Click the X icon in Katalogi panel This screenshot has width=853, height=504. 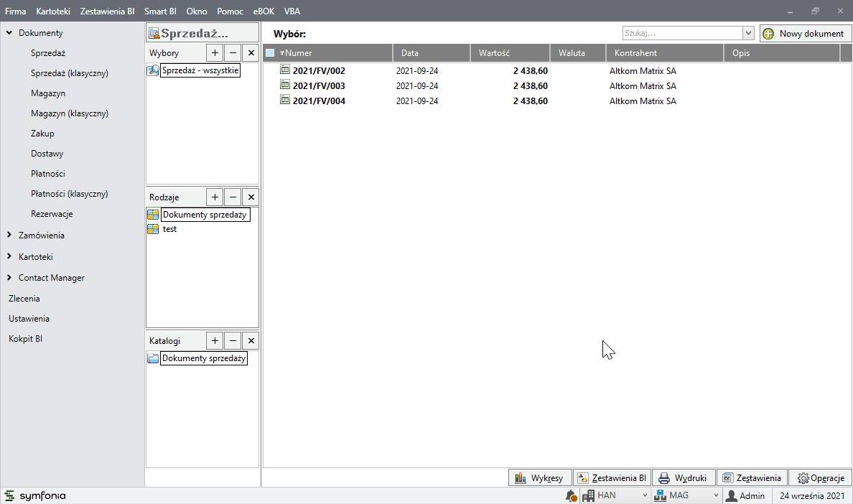click(x=251, y=340)
